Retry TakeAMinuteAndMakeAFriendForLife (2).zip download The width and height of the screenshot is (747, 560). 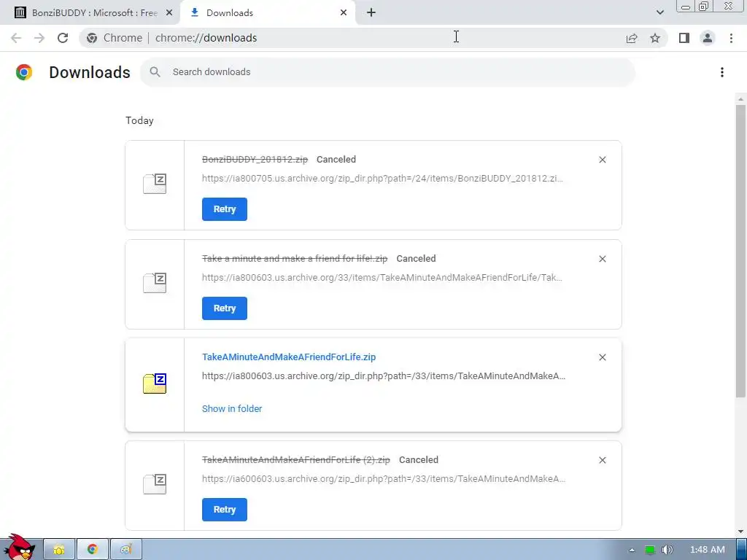click(x=225, y=510)
